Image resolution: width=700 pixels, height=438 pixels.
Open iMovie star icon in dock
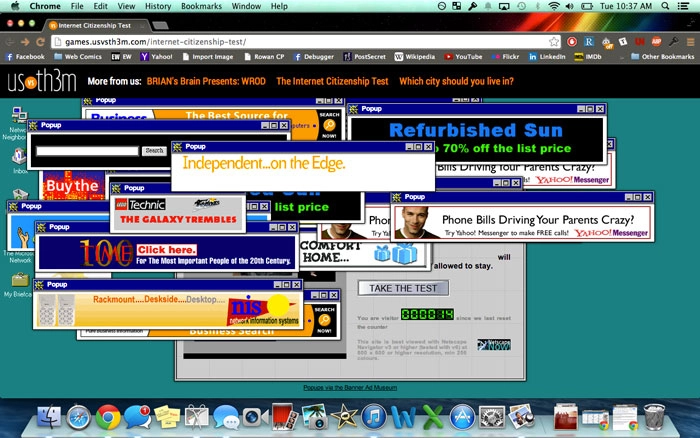(344, 417)
